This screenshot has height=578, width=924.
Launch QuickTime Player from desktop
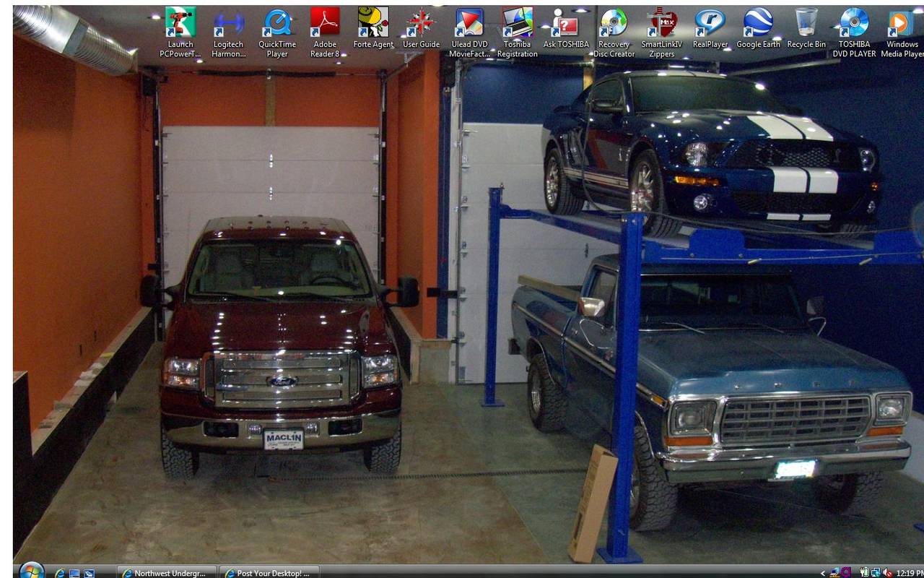[x=277, y=33]
